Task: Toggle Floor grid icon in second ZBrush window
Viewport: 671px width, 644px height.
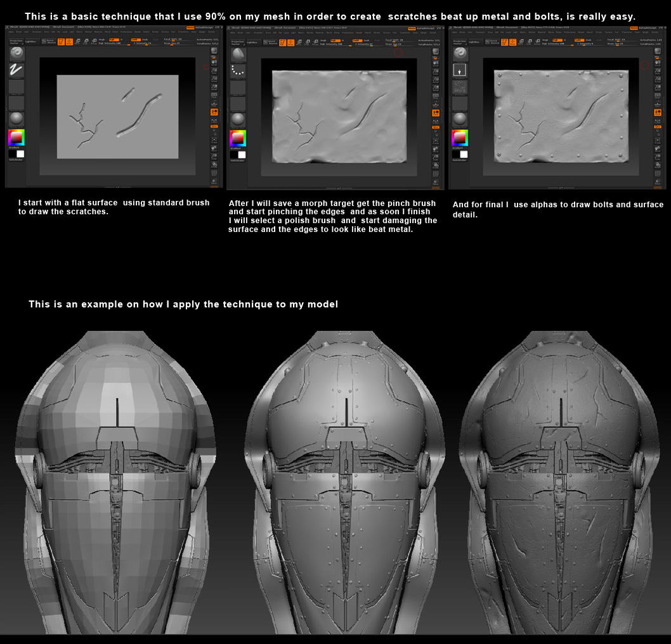Action: coord(435,105)
